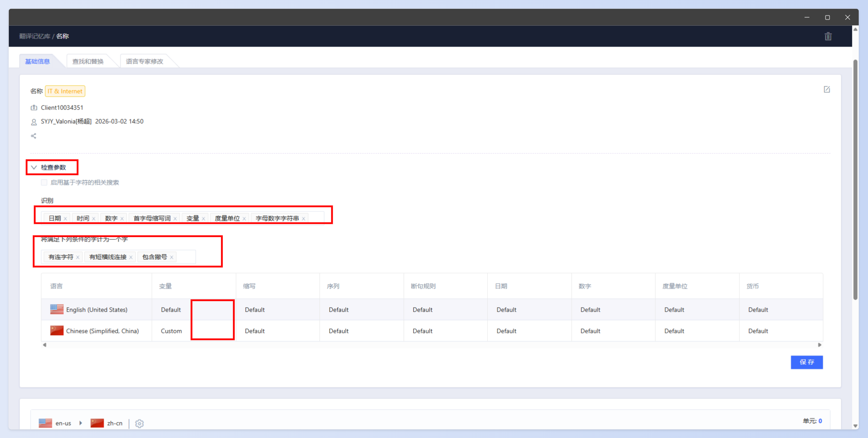Click Default in the English 变量 cell
Viewport: 868px width, 438px height.
[x=171, y=310]
